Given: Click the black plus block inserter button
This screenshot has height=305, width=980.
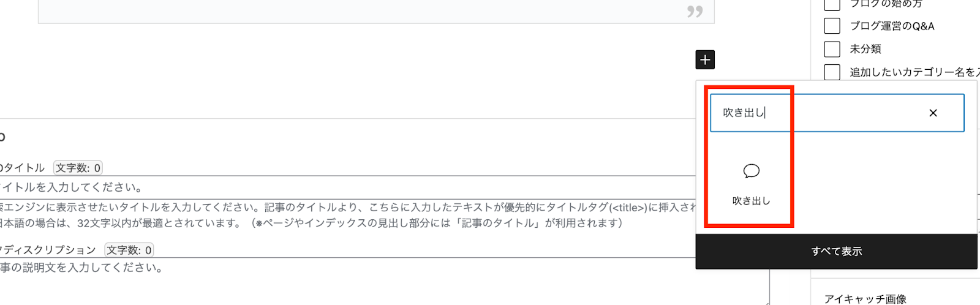Looking at the screenshot, I should (x=705, y=60).
